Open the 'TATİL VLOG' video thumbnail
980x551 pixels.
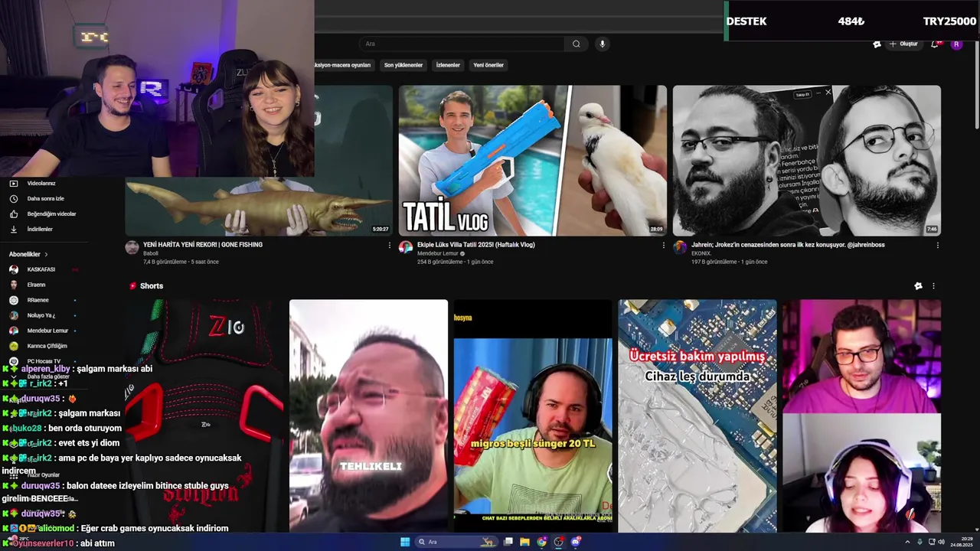click(x=532, y=161)
